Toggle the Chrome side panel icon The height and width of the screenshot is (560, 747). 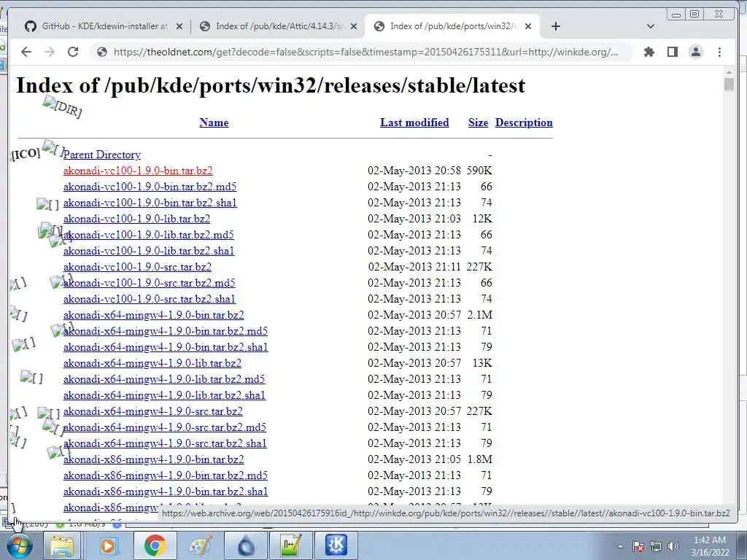tap(672, 52)
